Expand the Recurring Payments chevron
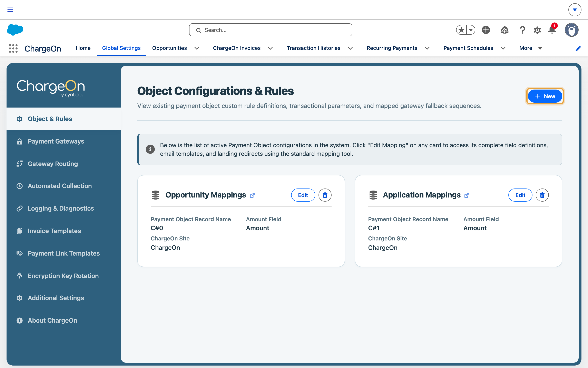 [x=427, y=48]
